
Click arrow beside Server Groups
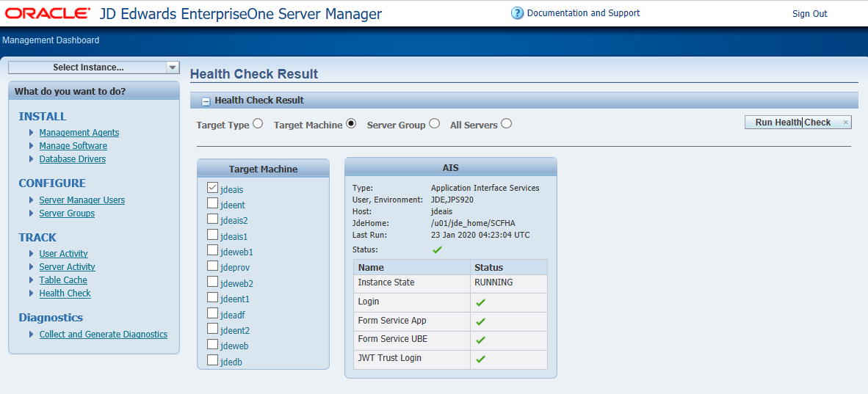click(x=31, y=214)
